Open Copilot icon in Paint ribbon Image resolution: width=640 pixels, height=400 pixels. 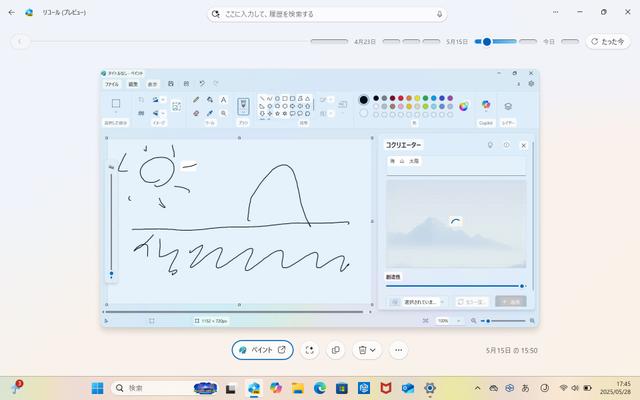pos(486,106)
